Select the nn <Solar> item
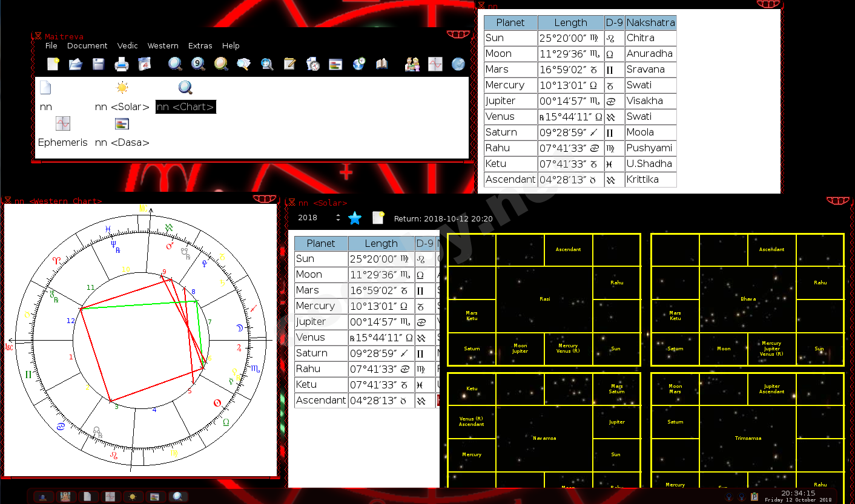The image size is (855, 504). tap(122, 107)
